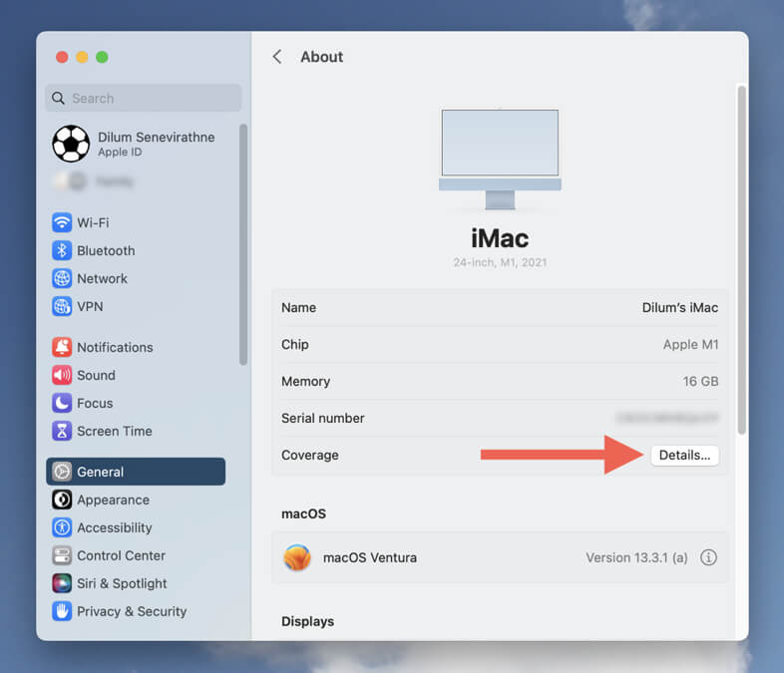This screenshot has height=673, width=784.
Task: Click the Siri & Spotlight icon
Action: click(x=62, y=583)
